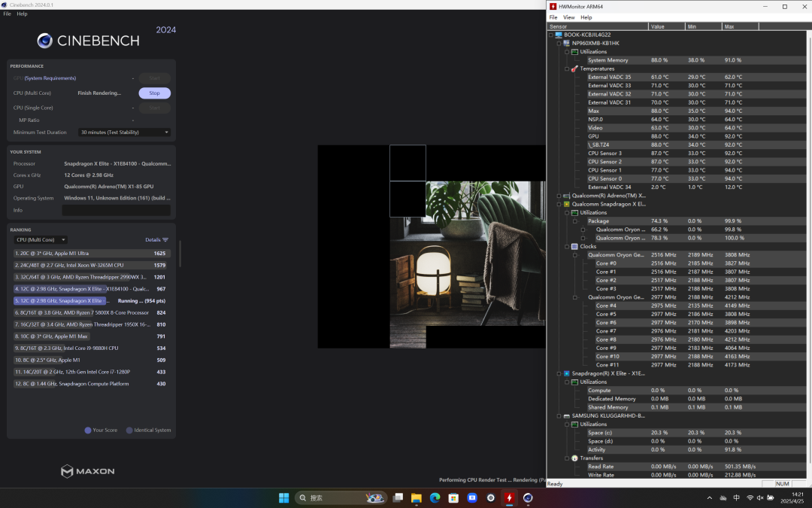This screenshot has height=508, width=812.
Task: Open the CPU (Multi Core) ranking dropdown
Action: click(x=41, y=240)
